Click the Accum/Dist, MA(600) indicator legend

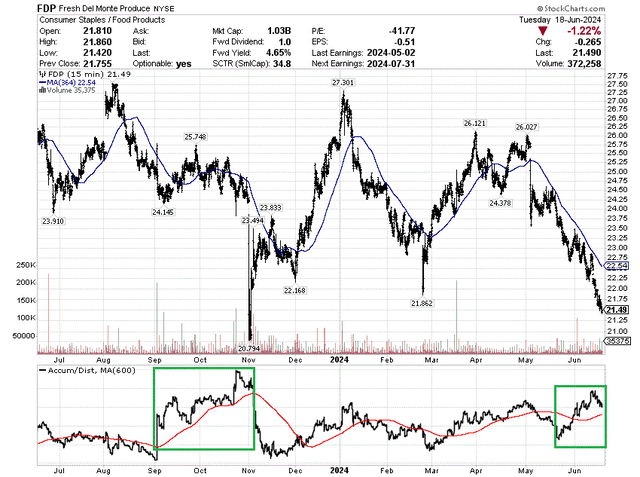(87, 371)
